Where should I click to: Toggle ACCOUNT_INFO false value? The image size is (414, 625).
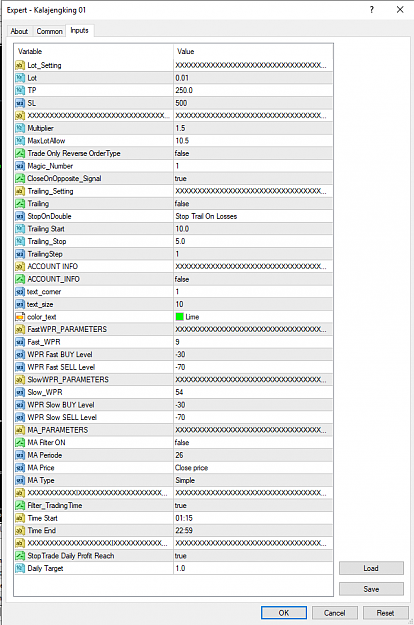(x=253, y=279)
